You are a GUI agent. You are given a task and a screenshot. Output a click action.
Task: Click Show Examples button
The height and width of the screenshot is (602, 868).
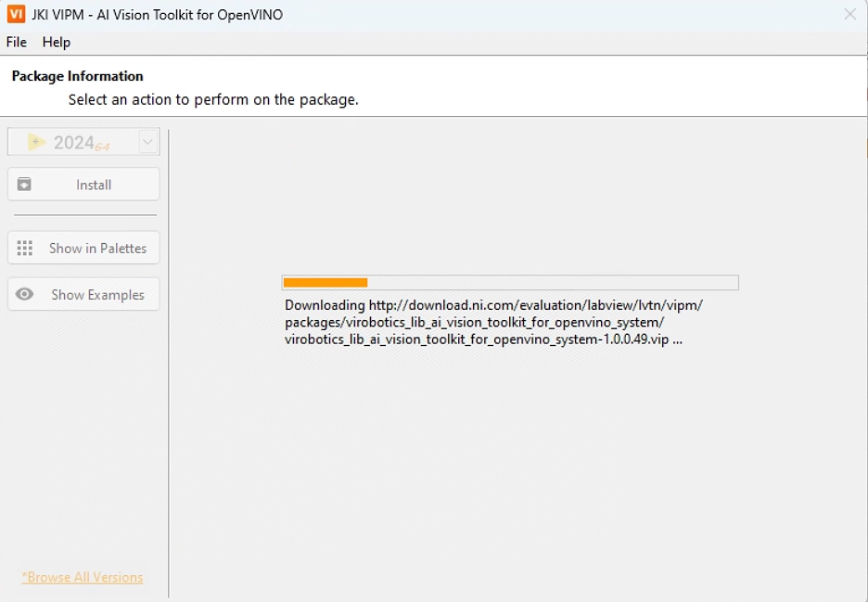click(x=83, y=294)
